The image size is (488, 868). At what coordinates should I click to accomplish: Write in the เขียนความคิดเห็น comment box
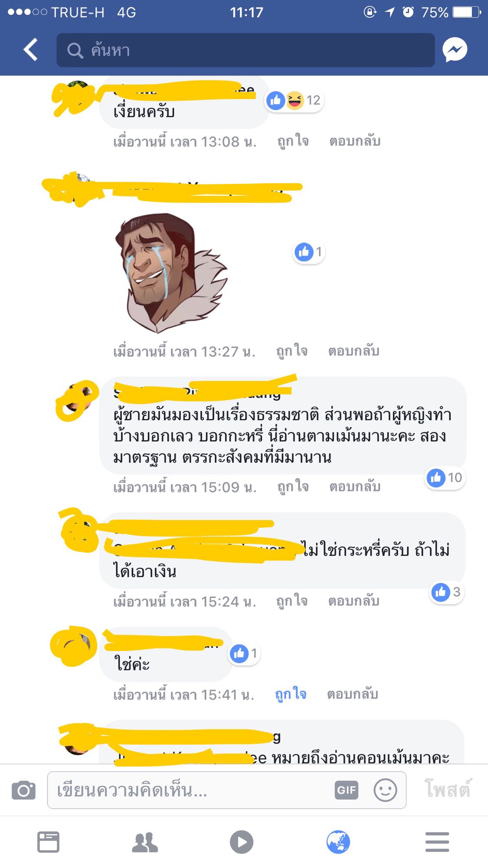227,790
